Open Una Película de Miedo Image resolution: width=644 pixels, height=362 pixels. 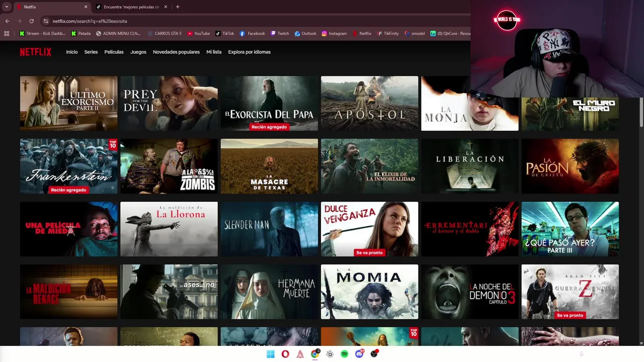pyautogui.click(x=68, y=229)
